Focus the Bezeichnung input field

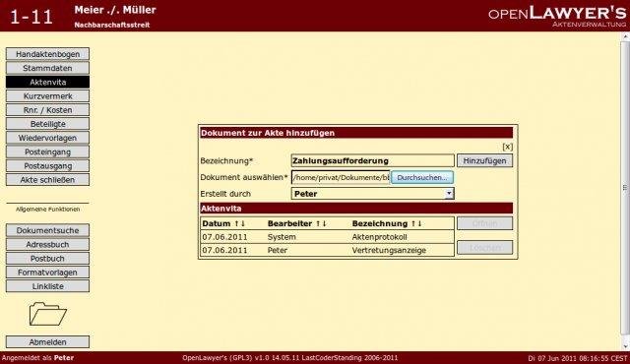(x=372, y=161)
